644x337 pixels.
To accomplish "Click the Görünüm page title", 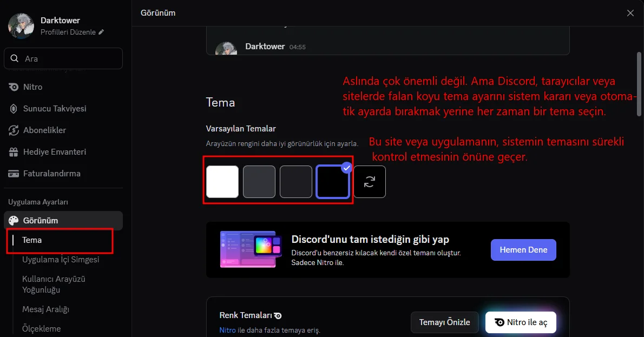I will click(158, 13).
